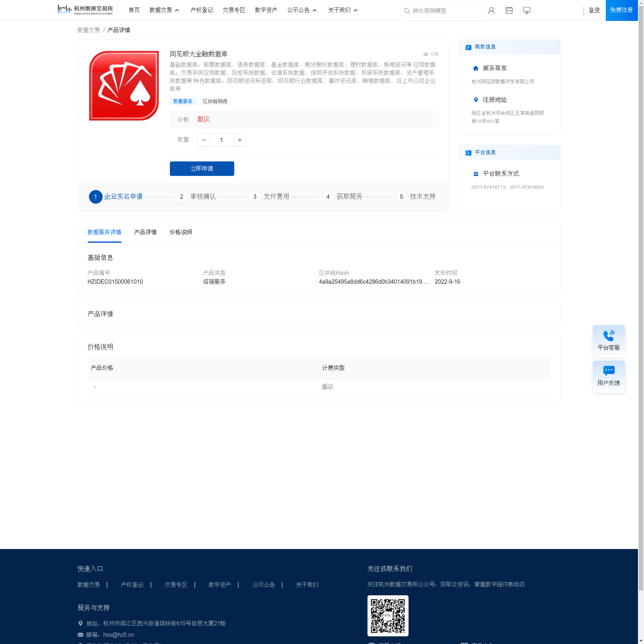Click the 登录 link
644x644 pixels.
point(594,10)
